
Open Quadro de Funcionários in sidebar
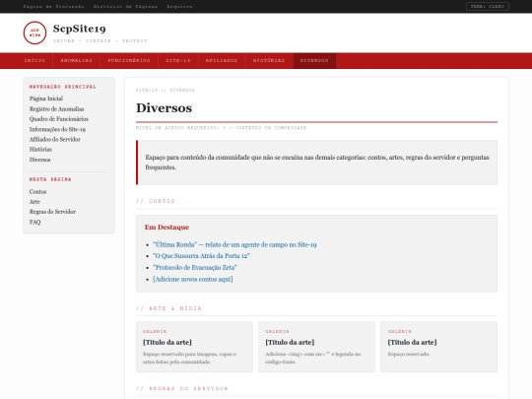[59, 119]
